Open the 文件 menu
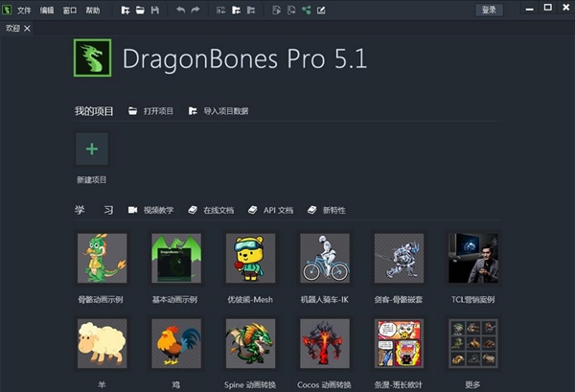The height and width of the screenshot is (392, 575). tap(24, 11)
